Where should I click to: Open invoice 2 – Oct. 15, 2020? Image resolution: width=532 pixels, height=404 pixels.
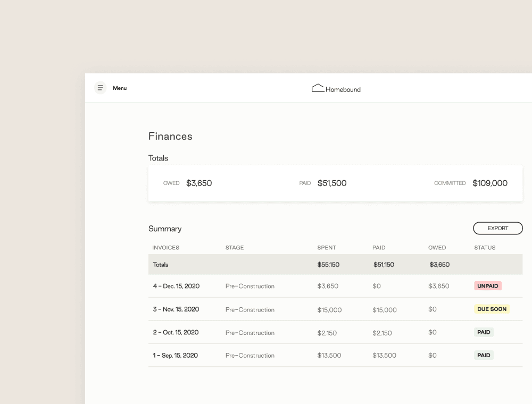(x=176, y=332)
